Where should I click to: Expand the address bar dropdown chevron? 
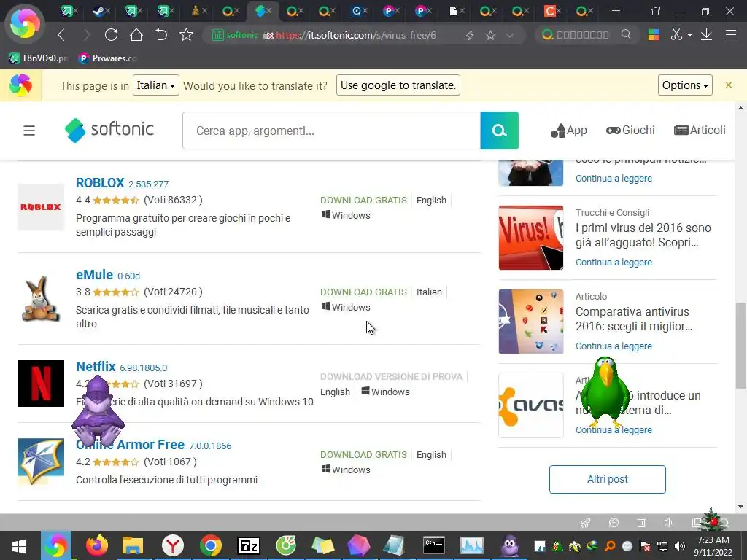(510, 35)
